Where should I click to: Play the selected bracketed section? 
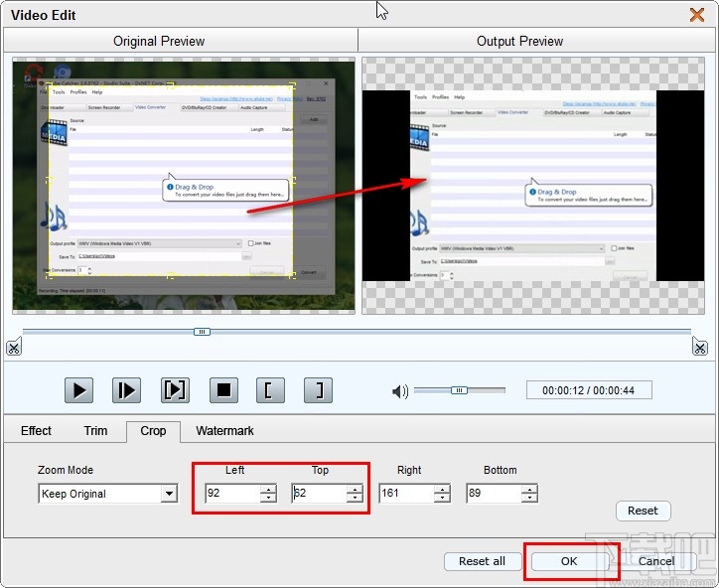point(175,390)
